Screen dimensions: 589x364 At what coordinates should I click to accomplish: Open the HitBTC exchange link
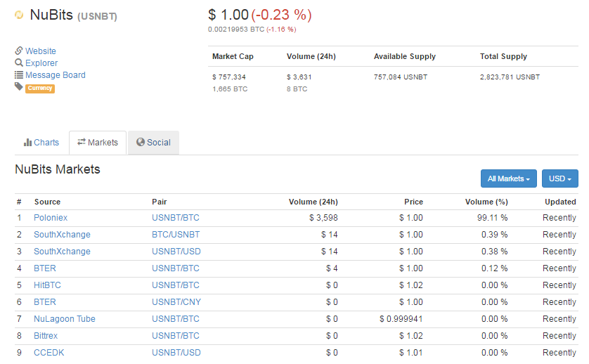tap(47, 285)
